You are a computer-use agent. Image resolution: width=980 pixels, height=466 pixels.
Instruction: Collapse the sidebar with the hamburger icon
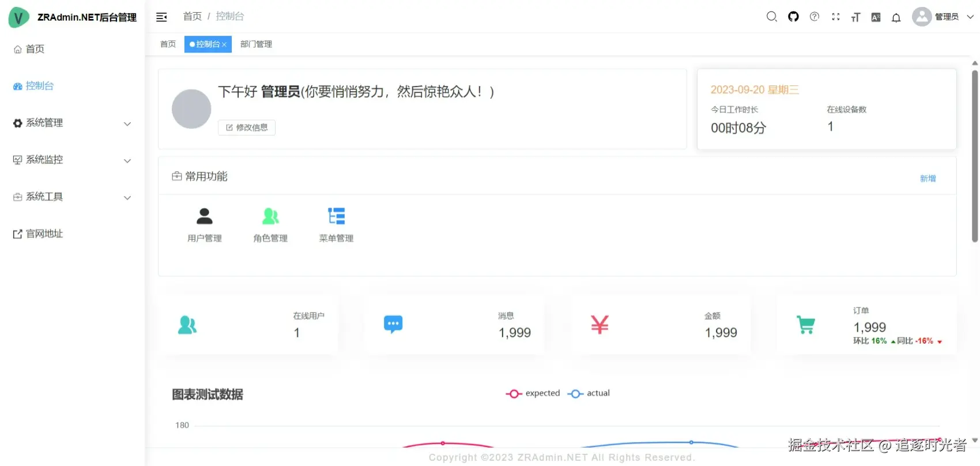pos(161,17)
